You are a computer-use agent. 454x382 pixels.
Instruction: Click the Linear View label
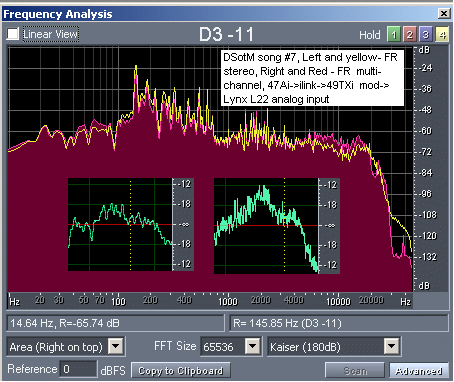[x=51, y=34]
